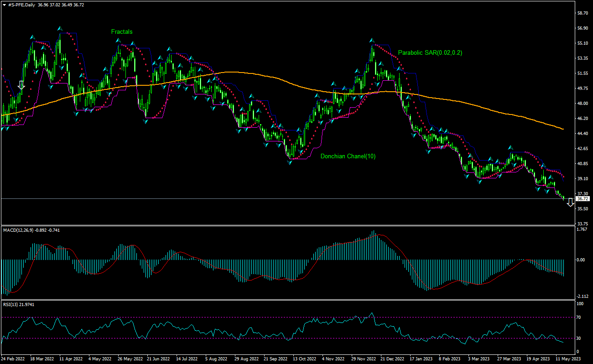The width and height of the screenshot is (593, 364).
Task: Click the 11 May 2023 date on time axis
Action: [567, 359]
